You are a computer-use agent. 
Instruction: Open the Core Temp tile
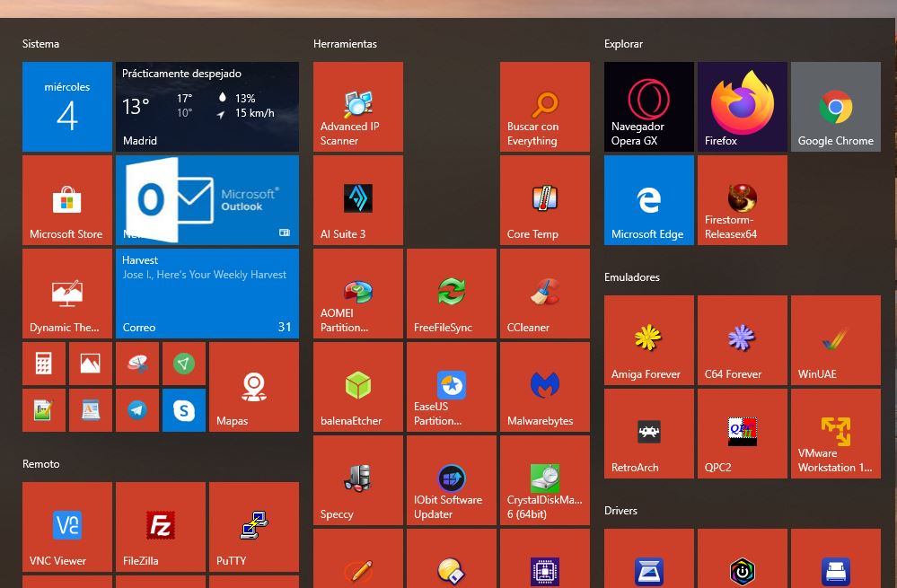coord(545,200)
